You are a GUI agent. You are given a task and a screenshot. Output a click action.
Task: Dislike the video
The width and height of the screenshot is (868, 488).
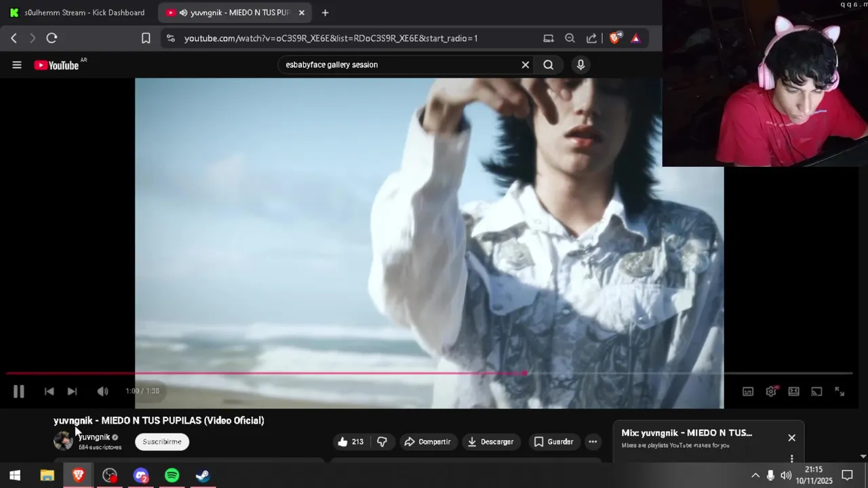pos(382,442)
